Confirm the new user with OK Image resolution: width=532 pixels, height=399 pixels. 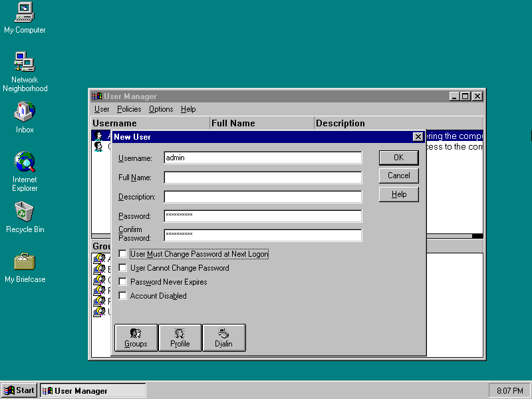[398, 158]
